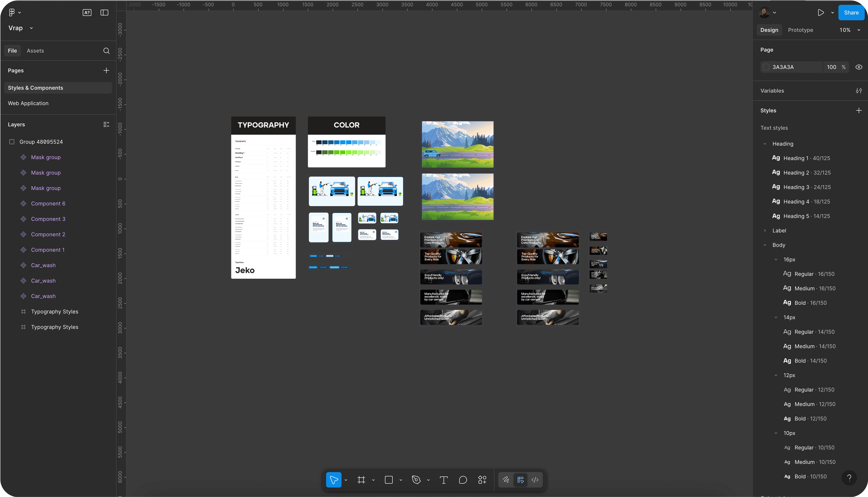The image size is (868, 497).
Task: Toggle the sidebar panel layout icon
Action: [105, 13]
